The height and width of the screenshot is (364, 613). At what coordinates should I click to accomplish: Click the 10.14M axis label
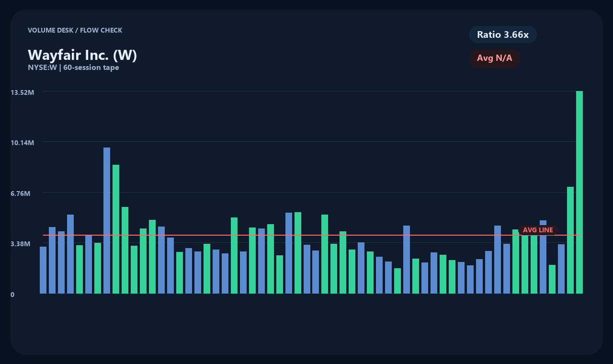point(23,143)
